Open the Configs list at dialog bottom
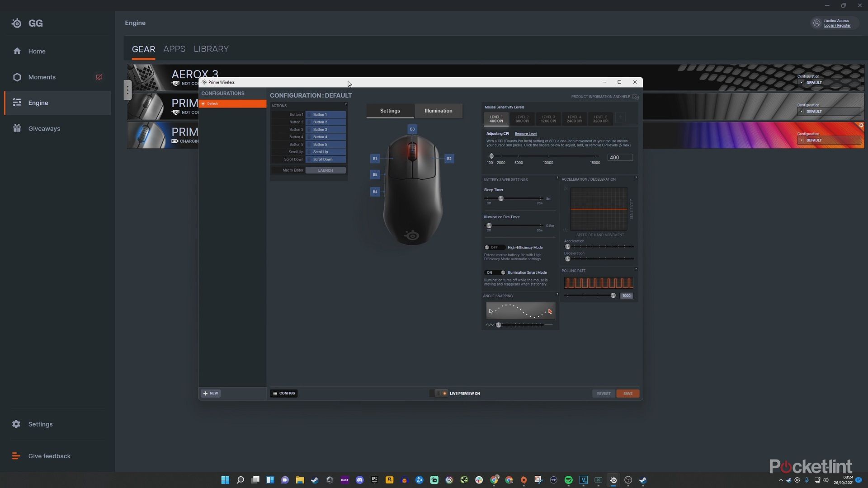The height and width of the screenshot is (488, 868). click(283, 393)
